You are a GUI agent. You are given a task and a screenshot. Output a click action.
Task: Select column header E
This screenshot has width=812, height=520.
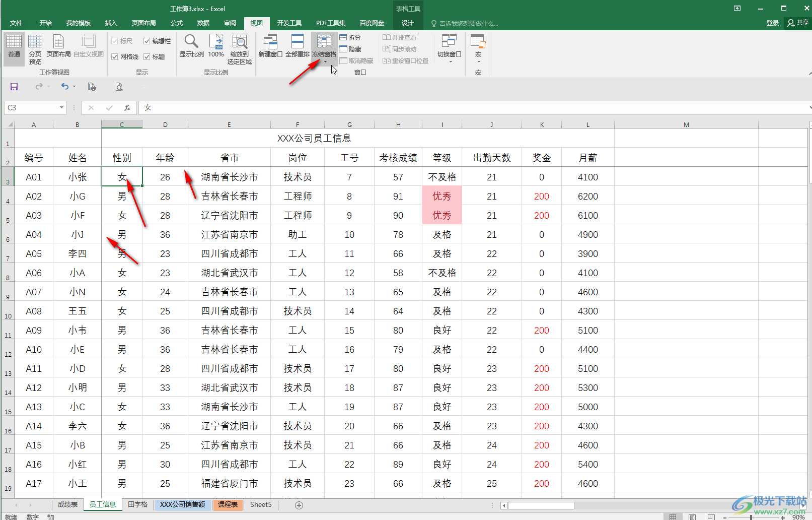point(229,124)
